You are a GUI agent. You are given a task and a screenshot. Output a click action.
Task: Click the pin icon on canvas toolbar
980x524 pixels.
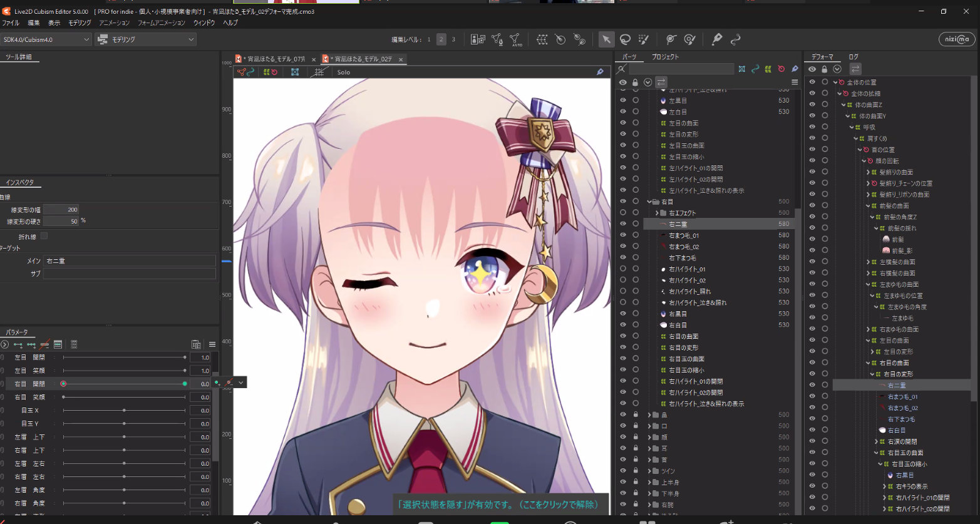(600, 72)
